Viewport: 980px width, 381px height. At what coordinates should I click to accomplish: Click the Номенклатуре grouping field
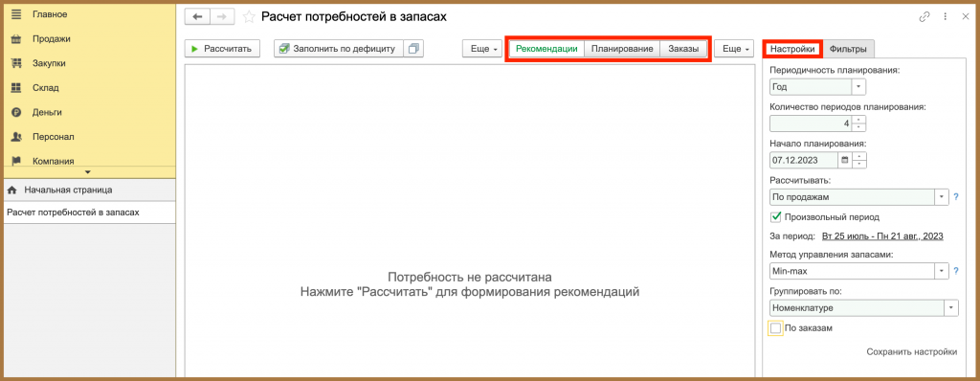pos(857,308)
